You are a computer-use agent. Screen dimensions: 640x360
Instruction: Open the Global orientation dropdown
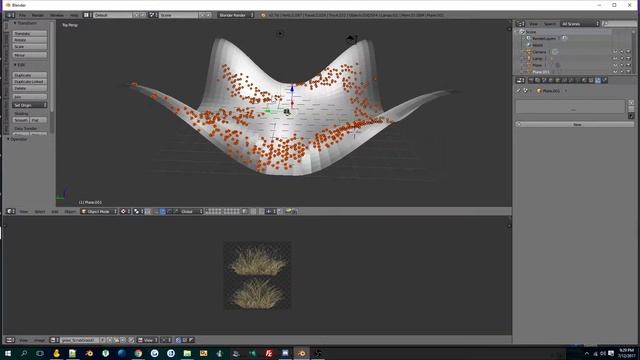click(191, 211)
